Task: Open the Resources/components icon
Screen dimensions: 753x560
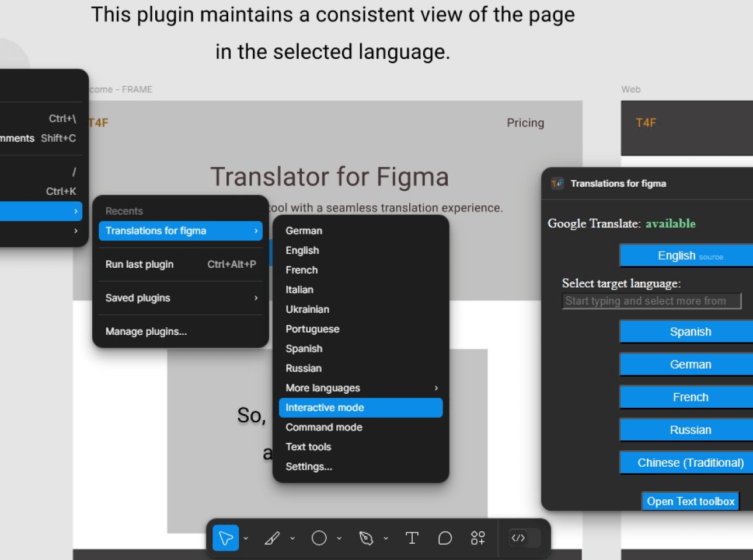Action: (477, 538)
